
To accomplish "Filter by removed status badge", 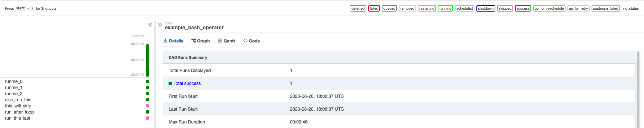I will click(x=407, y=8).
